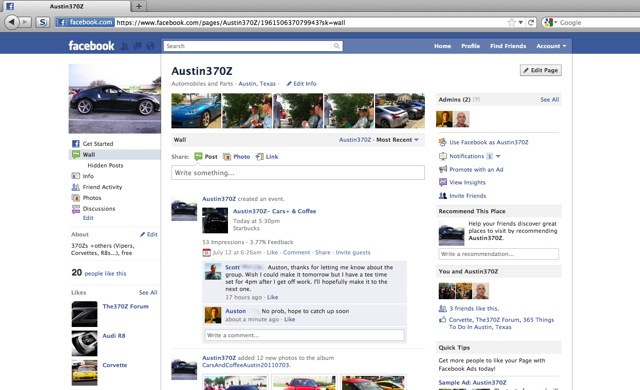The height and width of the screenshot is (390, 640).
Task: Open Profile in the top navigation
Action: [x=471, y=46]
